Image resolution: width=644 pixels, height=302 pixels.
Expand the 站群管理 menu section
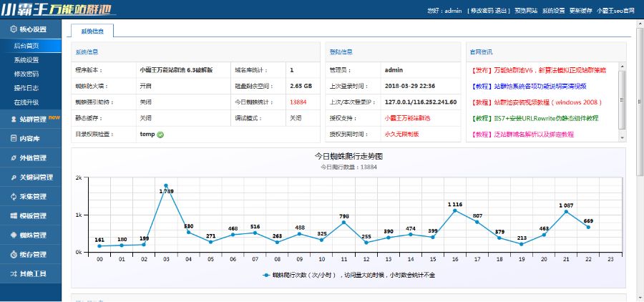pyautogui.click(x=31, y=120)
